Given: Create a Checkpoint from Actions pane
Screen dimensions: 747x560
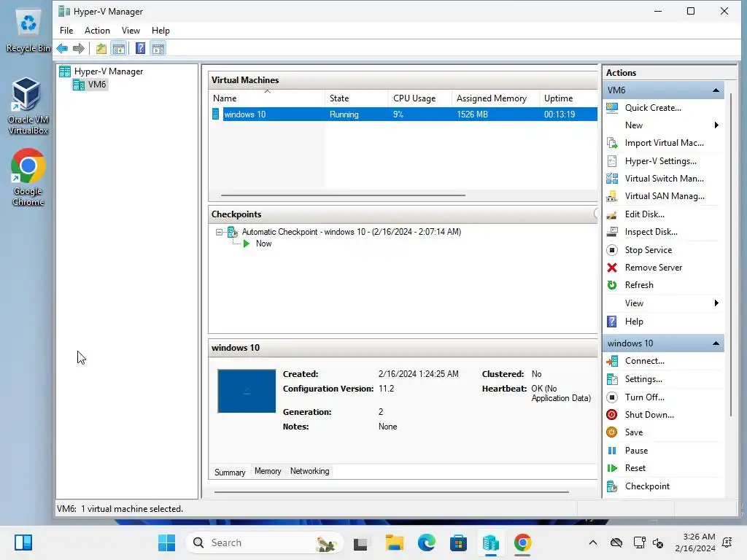Looking at the screenshot, I should point(647,486).
